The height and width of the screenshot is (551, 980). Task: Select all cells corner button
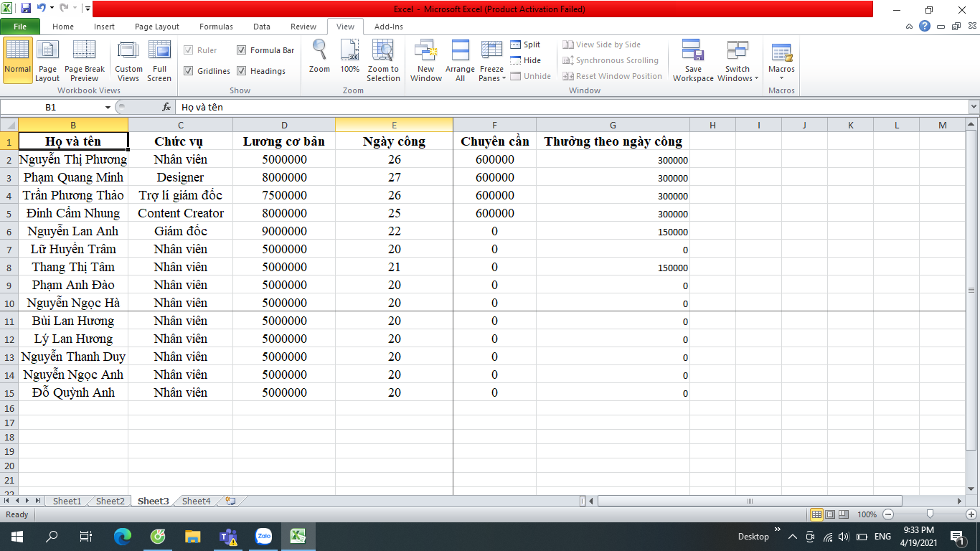click(9, 125)
